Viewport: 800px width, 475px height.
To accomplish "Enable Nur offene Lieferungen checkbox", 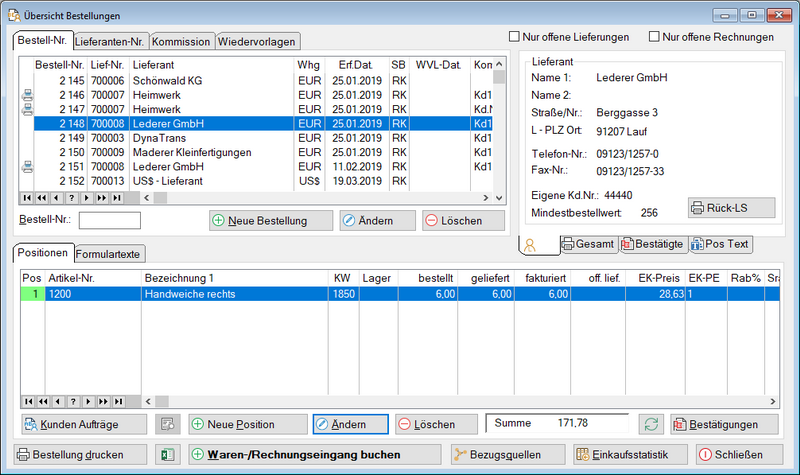I will pos(516,37).
